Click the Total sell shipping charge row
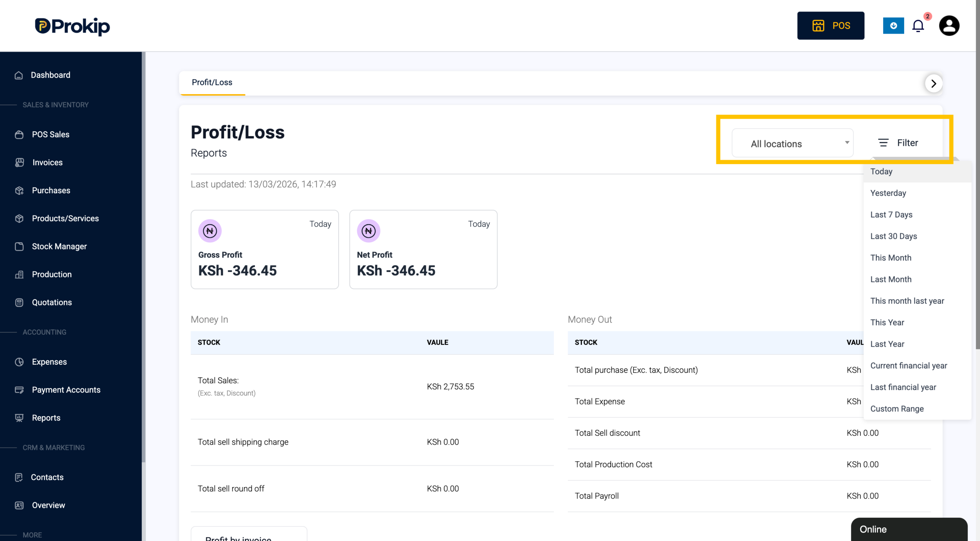The image size is (980, 541). [372, 442]
